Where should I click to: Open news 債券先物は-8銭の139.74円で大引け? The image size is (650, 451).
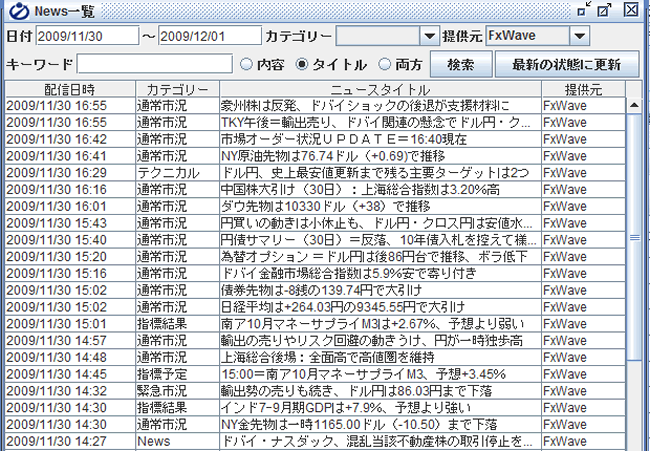(x=380, y=291)
